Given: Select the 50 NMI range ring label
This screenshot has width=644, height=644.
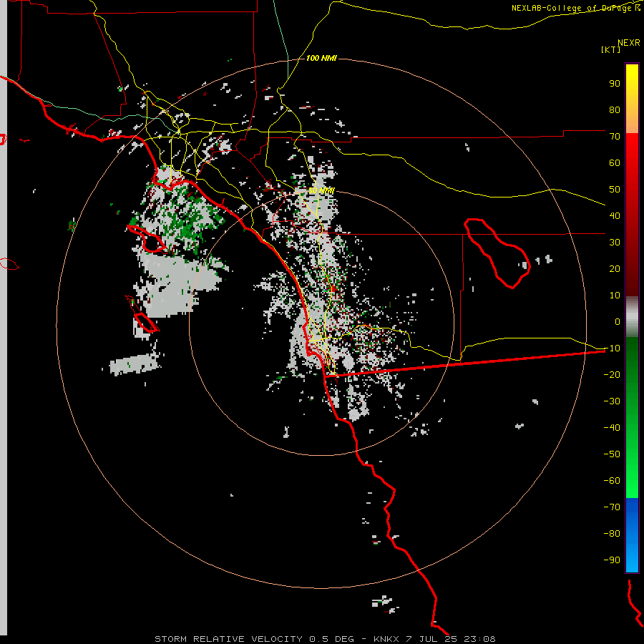Looking at the screenshot, I should [321, 190].
